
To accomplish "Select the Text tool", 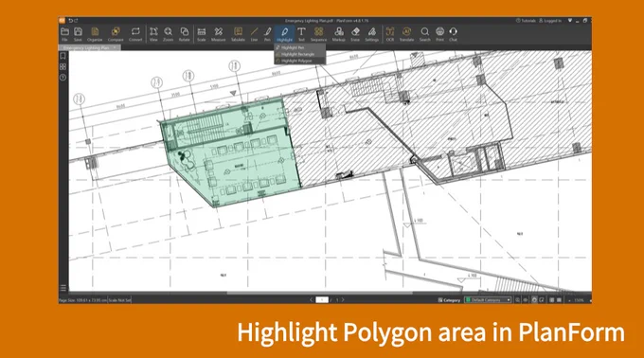I will [x=301, y=34].
